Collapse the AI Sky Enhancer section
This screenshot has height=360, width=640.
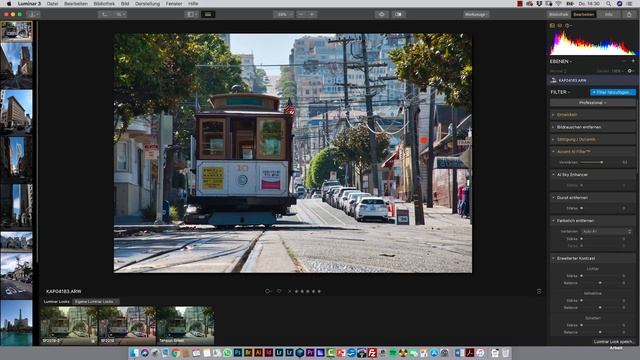(592, 174)
